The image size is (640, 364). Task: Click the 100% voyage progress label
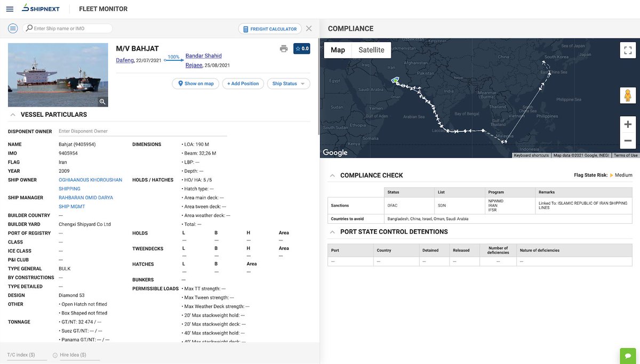click(x=173, y=56)
